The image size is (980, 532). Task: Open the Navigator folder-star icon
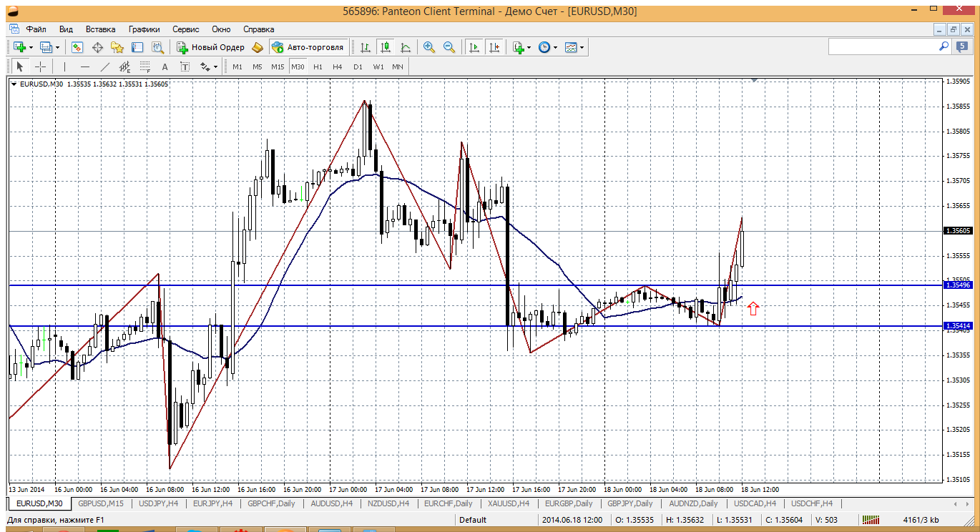click(x=117, y=47)
